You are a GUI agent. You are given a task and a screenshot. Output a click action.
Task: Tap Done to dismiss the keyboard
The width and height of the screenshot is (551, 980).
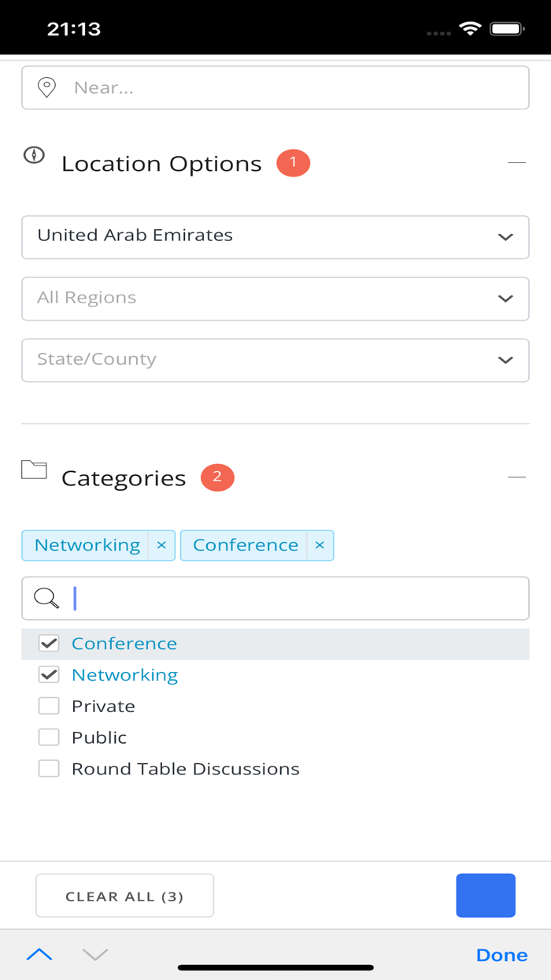tap(501, 954)
